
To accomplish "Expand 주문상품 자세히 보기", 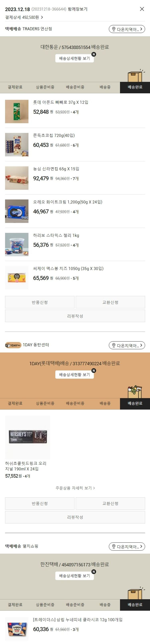I will pos(75,488).
